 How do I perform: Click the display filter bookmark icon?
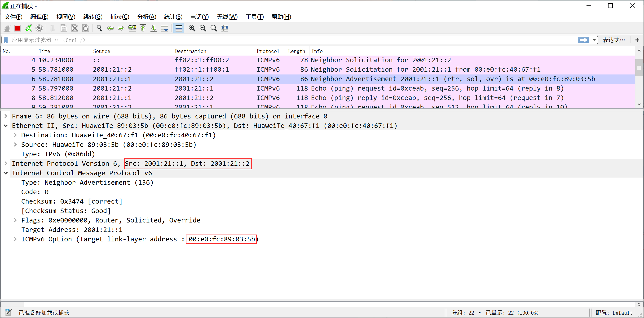(6, 40)
